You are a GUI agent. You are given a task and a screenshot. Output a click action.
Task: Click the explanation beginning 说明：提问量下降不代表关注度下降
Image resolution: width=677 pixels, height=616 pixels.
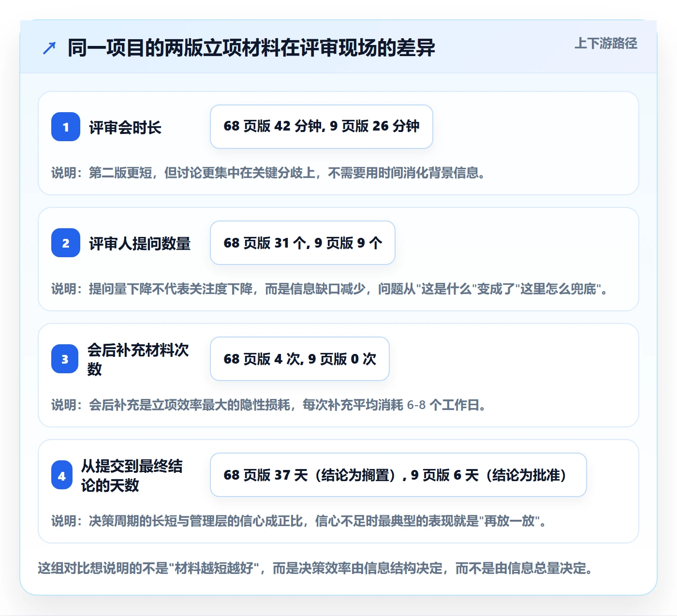(x=330, y=289)
